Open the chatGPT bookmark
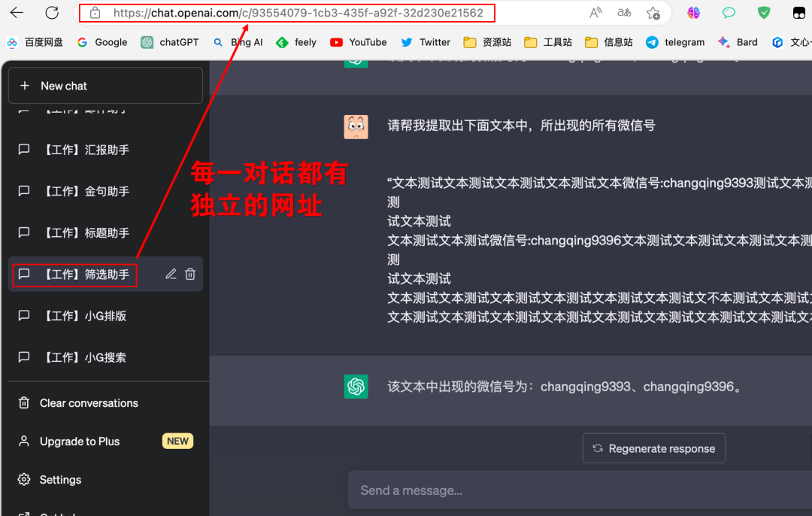Screen dimensions: 812x516 170,42
